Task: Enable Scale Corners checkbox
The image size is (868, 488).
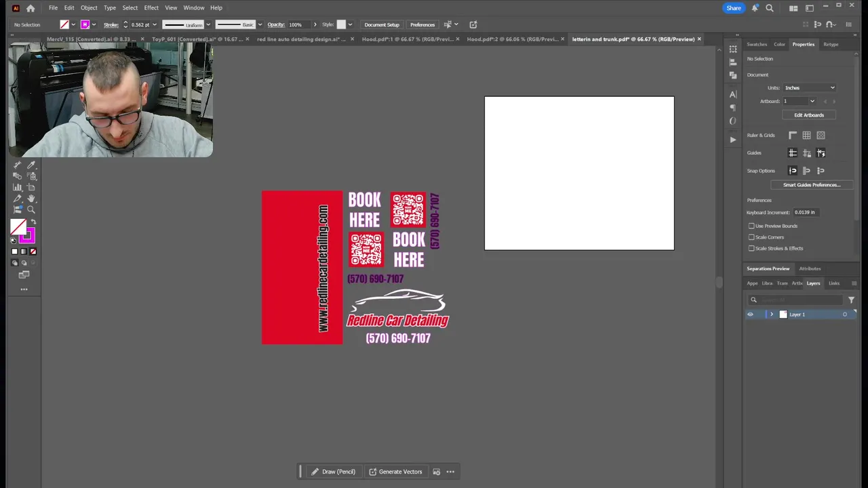Action: coord(751,237)
